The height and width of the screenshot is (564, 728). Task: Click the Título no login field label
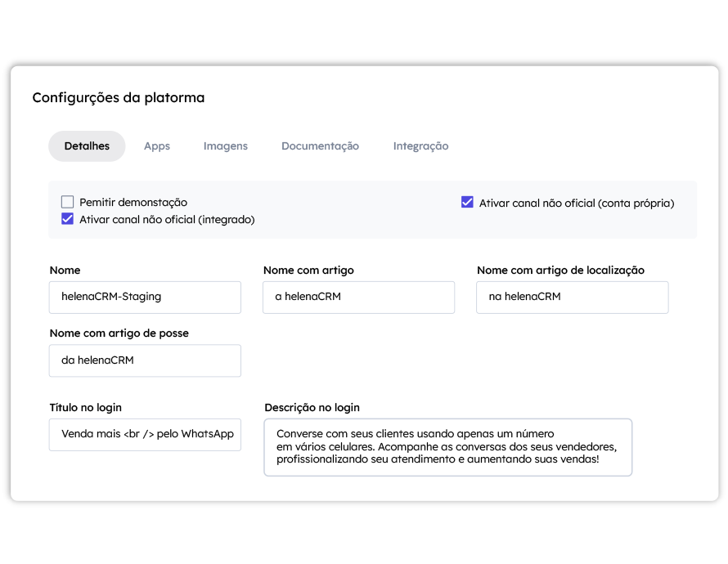point(85,407)
